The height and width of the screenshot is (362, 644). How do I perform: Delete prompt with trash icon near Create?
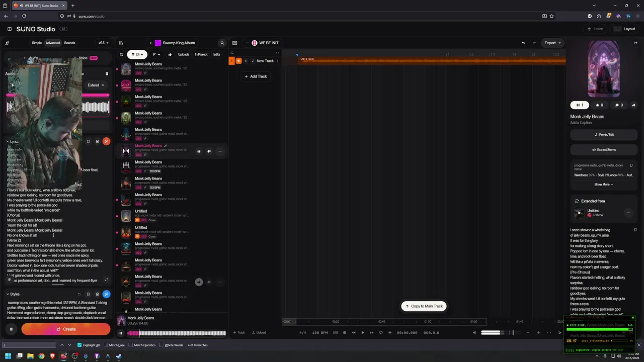(x=11, y=329)
